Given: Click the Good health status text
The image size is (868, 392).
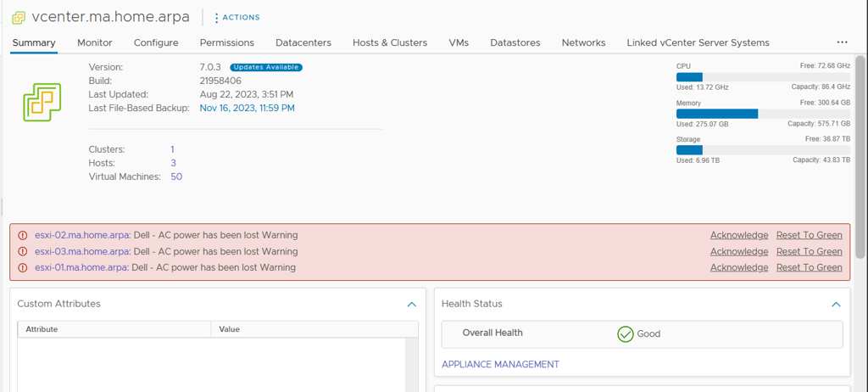Looking at the screenshot, I should click(x=648, y=333).
